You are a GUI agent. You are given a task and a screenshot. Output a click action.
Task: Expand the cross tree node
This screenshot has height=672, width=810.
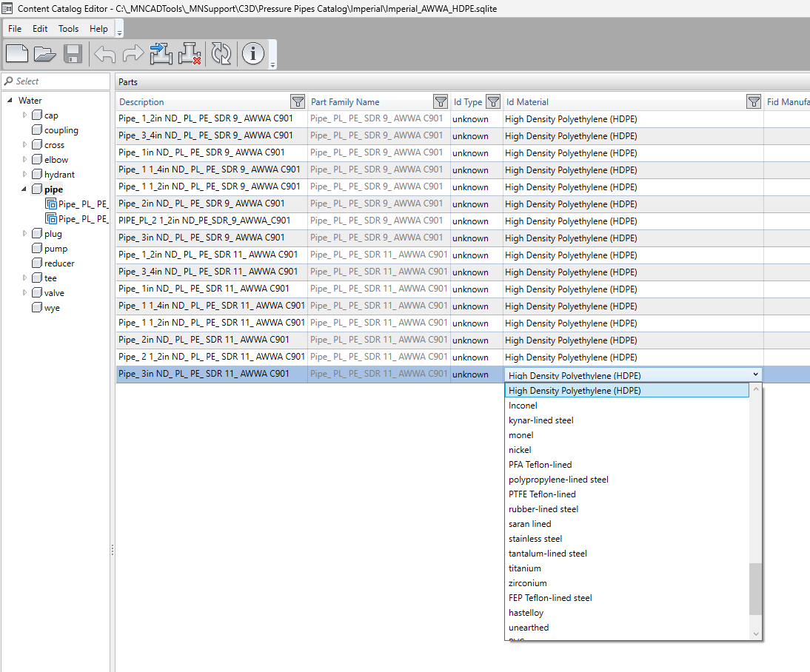[24, 144]
